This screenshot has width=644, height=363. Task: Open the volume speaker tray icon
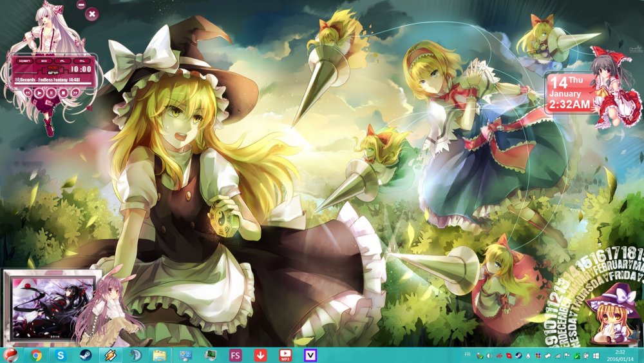[x=489, y=356]
